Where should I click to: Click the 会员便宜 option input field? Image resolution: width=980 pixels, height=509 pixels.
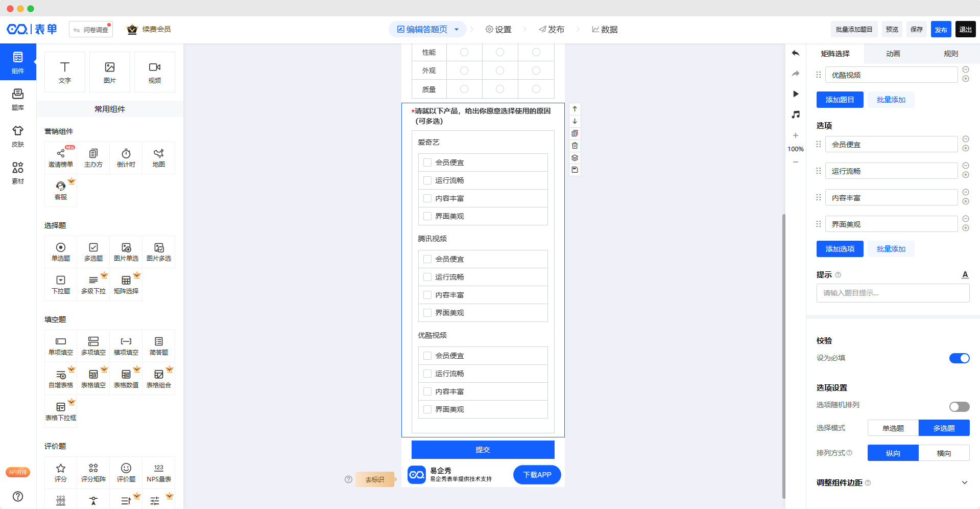(892, 144)
